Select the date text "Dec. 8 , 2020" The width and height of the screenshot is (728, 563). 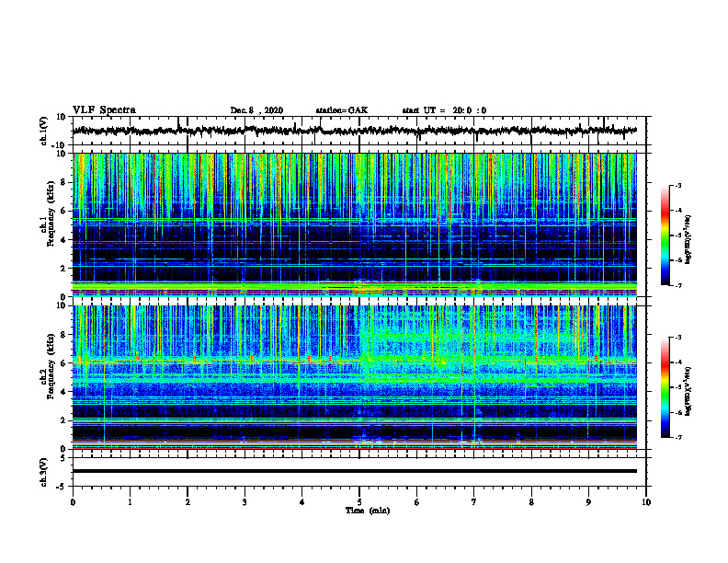pos(256,110)
